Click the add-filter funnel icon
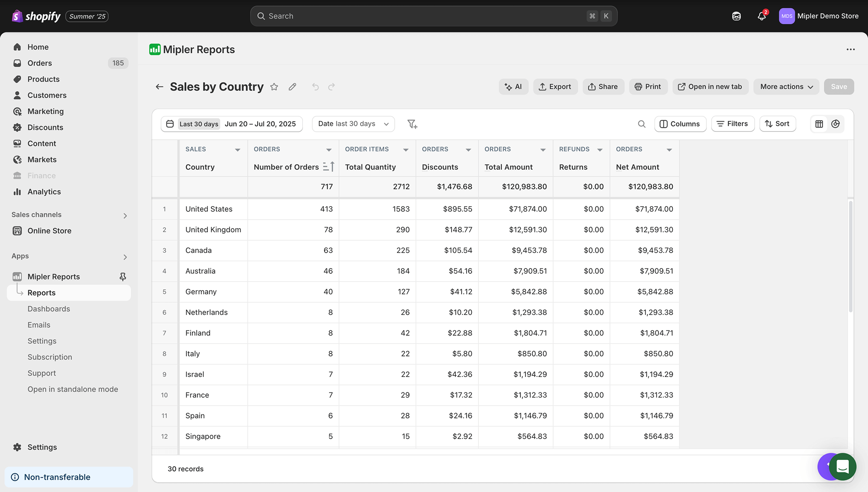 pos(412,124)
